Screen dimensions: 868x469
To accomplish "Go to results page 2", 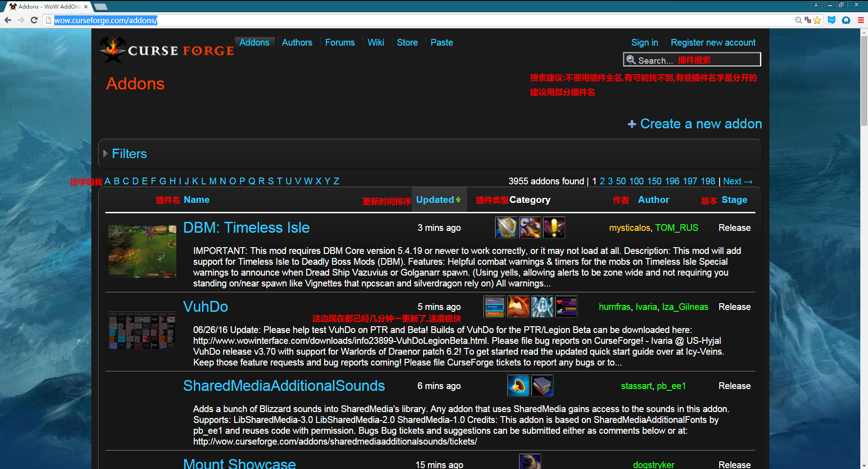I will (x=602, y=181).
